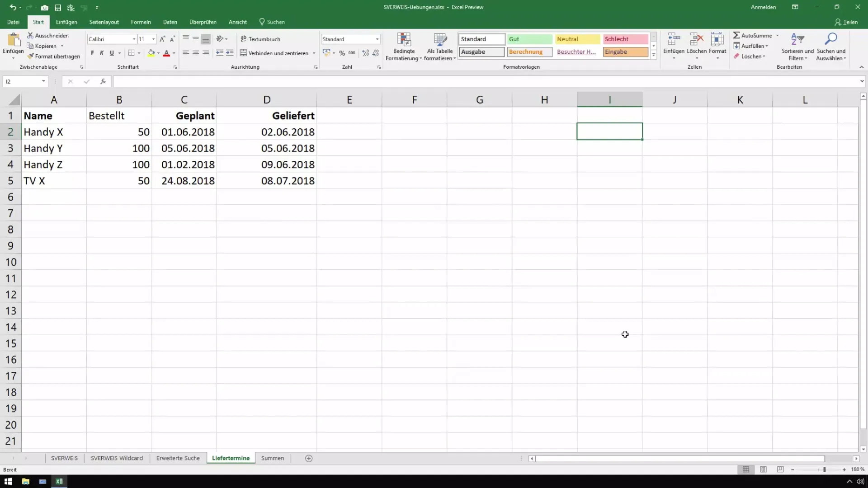Switch to the Ansicht ribbon tab
The height and width of the screenshot is (488, 868).
tap(238, 22)
